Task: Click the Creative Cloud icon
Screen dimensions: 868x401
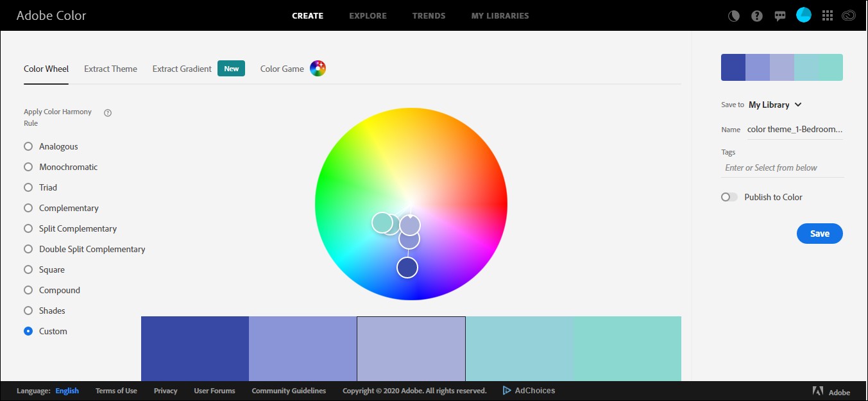Action: coord(849,16)
